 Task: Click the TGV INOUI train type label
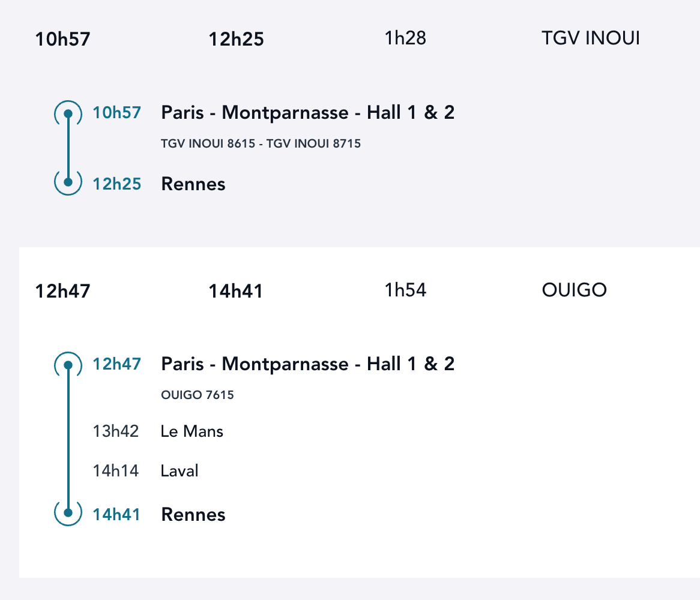click(x=590, y=38)
